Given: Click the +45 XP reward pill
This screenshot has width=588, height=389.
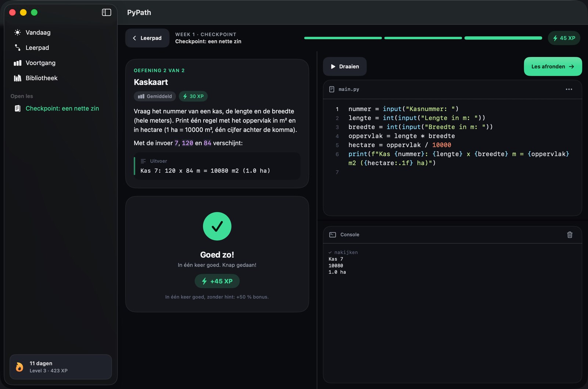Looking at the screenshot, I should click(x=217, y=281).
